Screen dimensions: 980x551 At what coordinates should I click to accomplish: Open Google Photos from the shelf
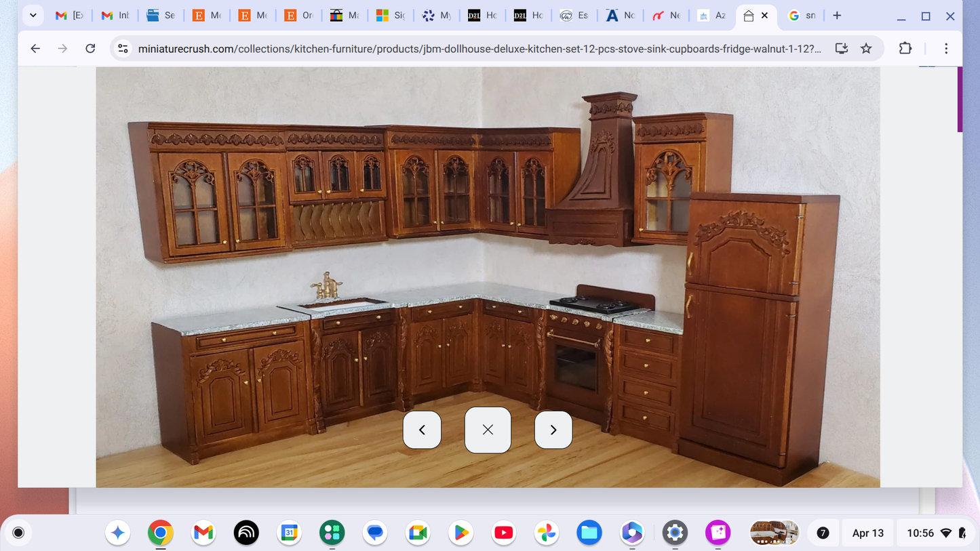pyautogui.click(x=547, y=533)
